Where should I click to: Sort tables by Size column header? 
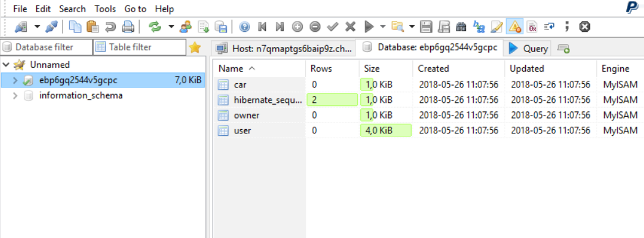point(386,69)
